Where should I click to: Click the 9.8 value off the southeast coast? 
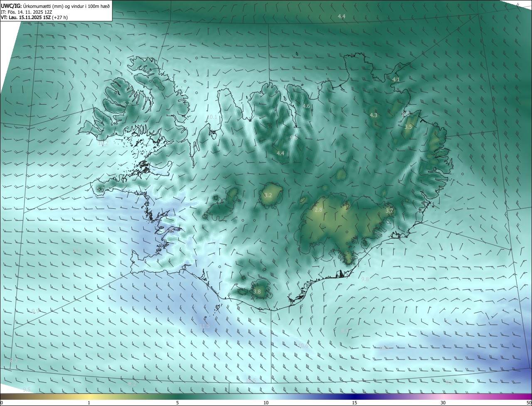pos(365,279)
